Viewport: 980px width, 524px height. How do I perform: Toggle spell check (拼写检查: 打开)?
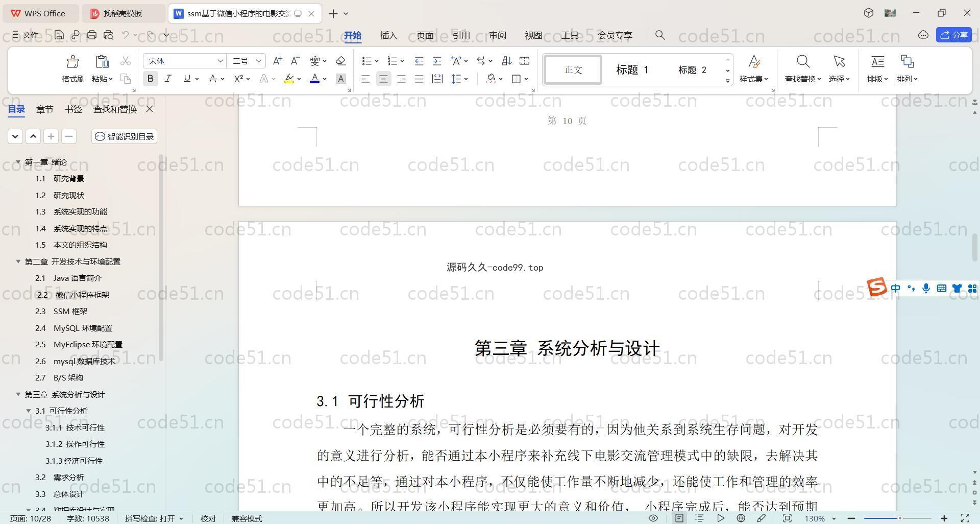(154, 518)
